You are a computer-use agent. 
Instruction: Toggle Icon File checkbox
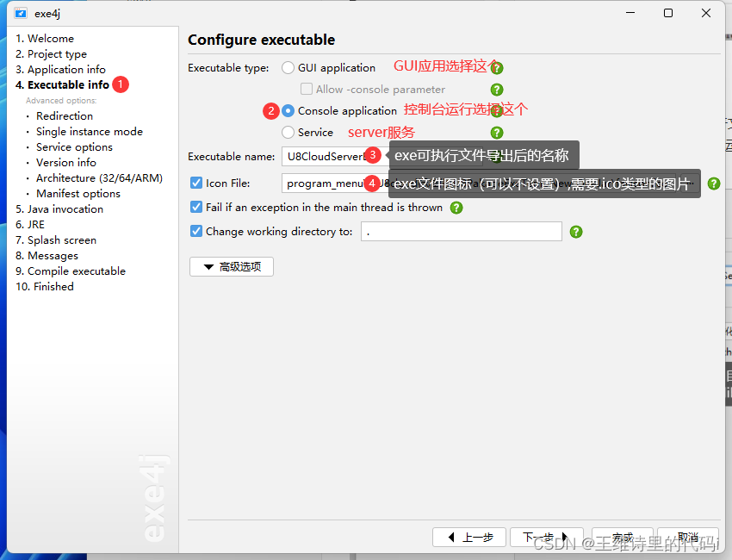click(x=196, y=183)
